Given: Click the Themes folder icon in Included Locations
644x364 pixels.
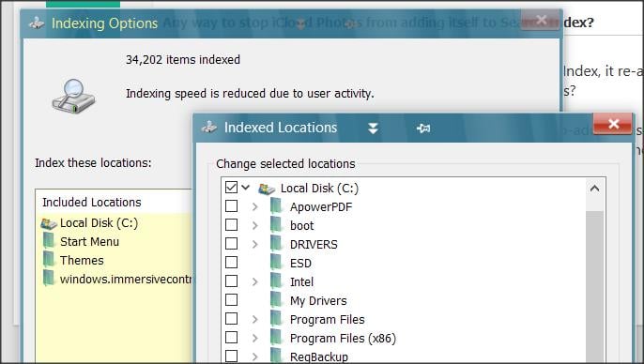Looking at the screenshot, I should 49,260.
